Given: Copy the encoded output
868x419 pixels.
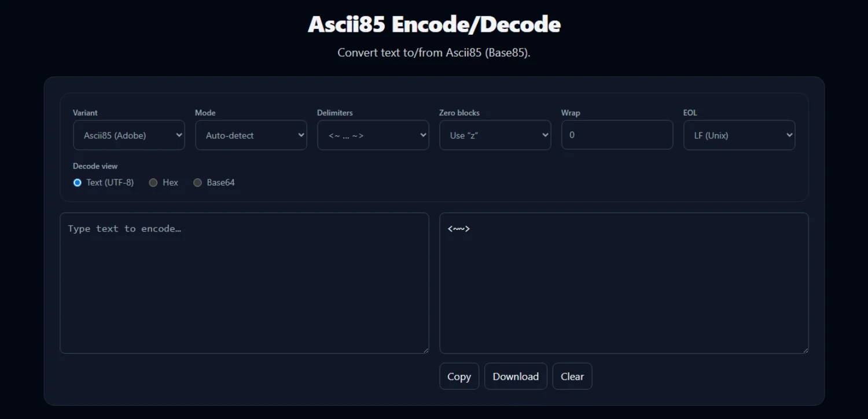Looking at the screenshot, I should [x=458, y=376].
